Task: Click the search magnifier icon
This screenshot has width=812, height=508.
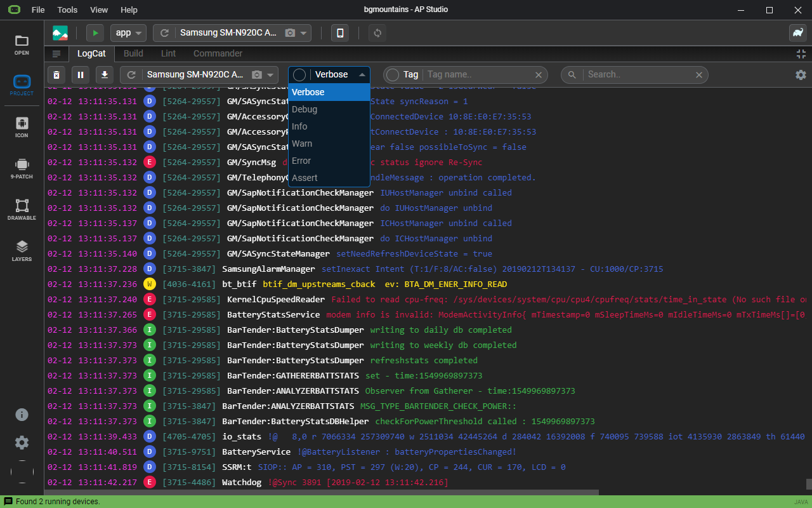Action: [x=572, y=75]
